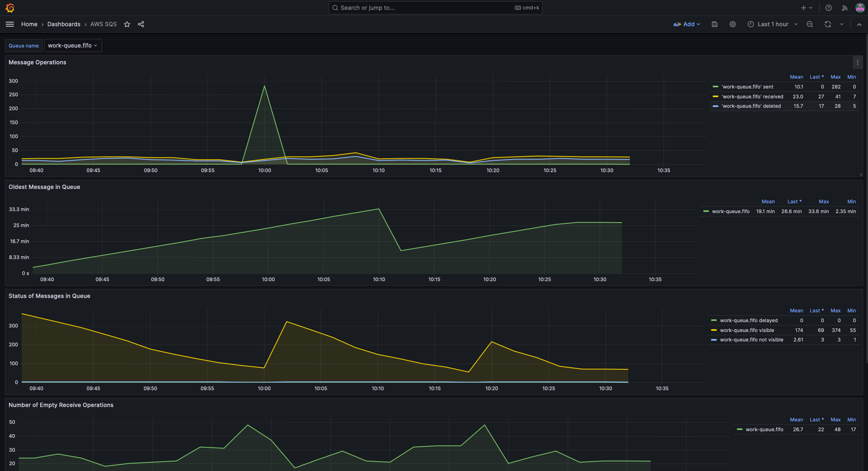Click the share dashboard icon
Screen dimensions: 868x471
coord(141,24)
